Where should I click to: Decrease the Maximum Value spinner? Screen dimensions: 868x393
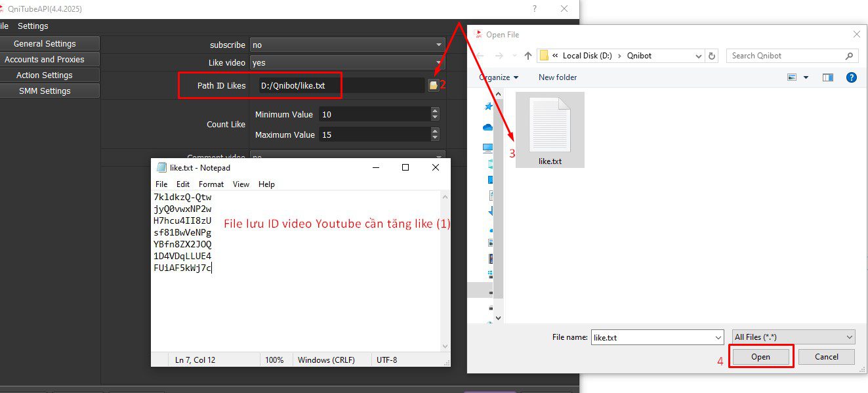(x=435, y=138)
